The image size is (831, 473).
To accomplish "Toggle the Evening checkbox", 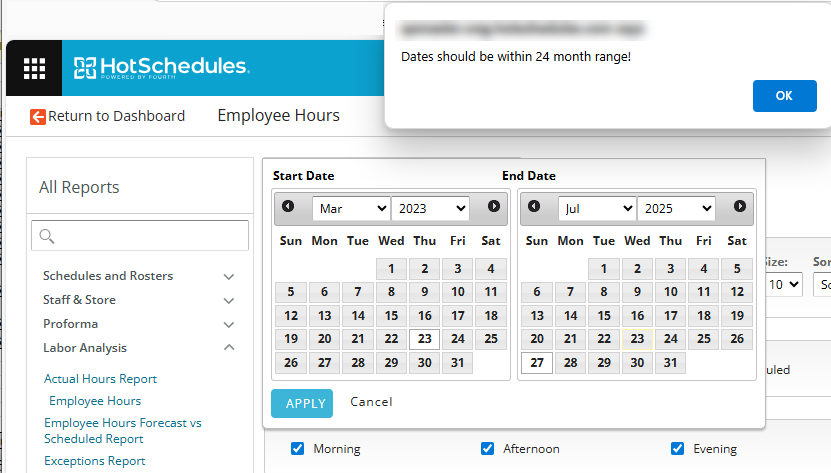I will [x=677, y=448].
